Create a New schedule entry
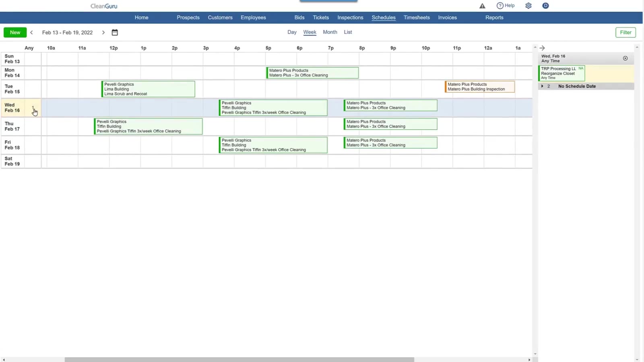The height and width of the screenshot is (362, 644). 15,33
